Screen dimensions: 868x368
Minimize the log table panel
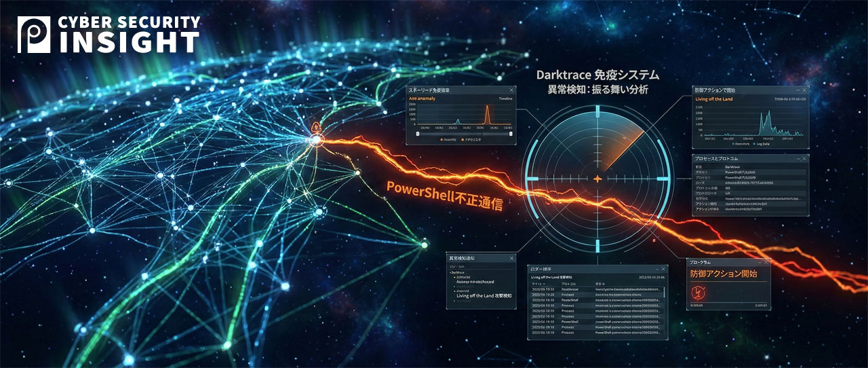[658, 270]
